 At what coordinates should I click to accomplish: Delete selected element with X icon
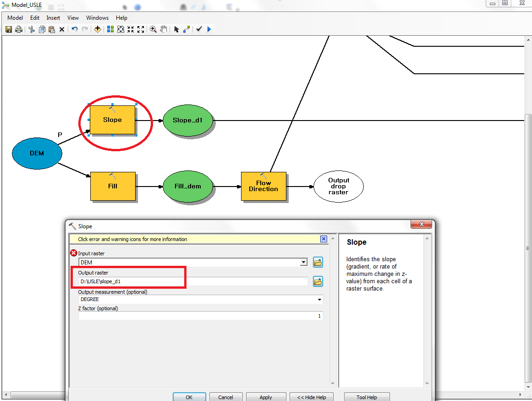coord(62,29)
